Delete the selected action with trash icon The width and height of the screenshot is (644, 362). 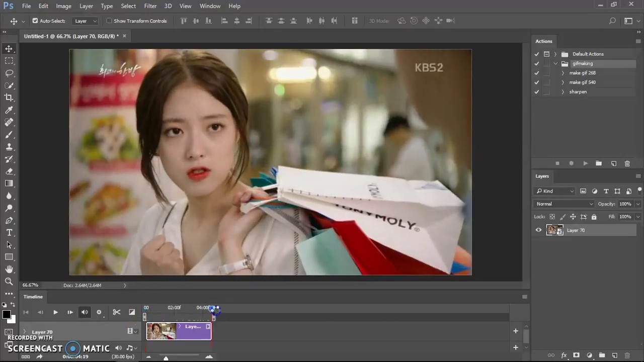click(x=627, y=163)
